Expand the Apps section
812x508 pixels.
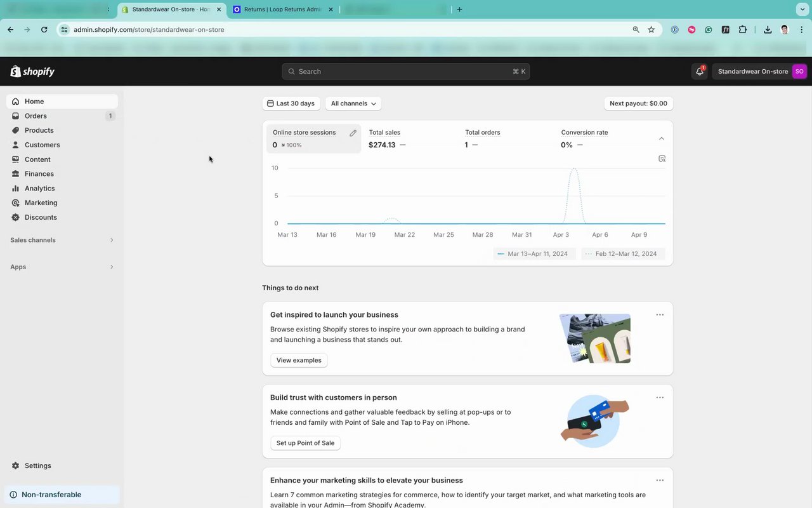62,267
